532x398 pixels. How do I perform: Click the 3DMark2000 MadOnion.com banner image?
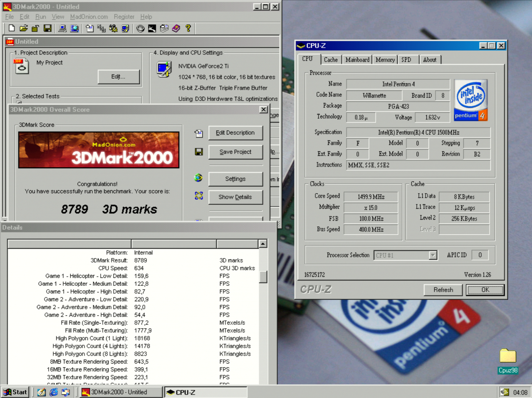coord(99,150)
